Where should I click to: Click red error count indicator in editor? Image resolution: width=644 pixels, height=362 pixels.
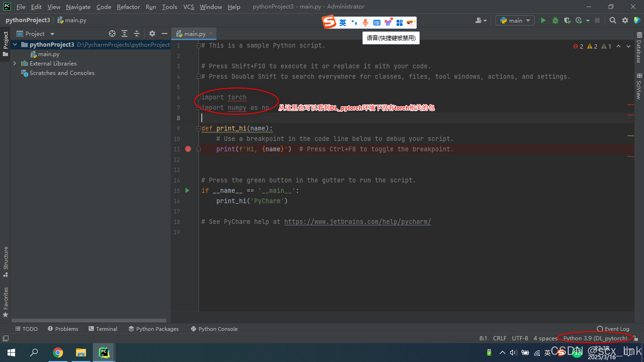click(x=578, y=46)
